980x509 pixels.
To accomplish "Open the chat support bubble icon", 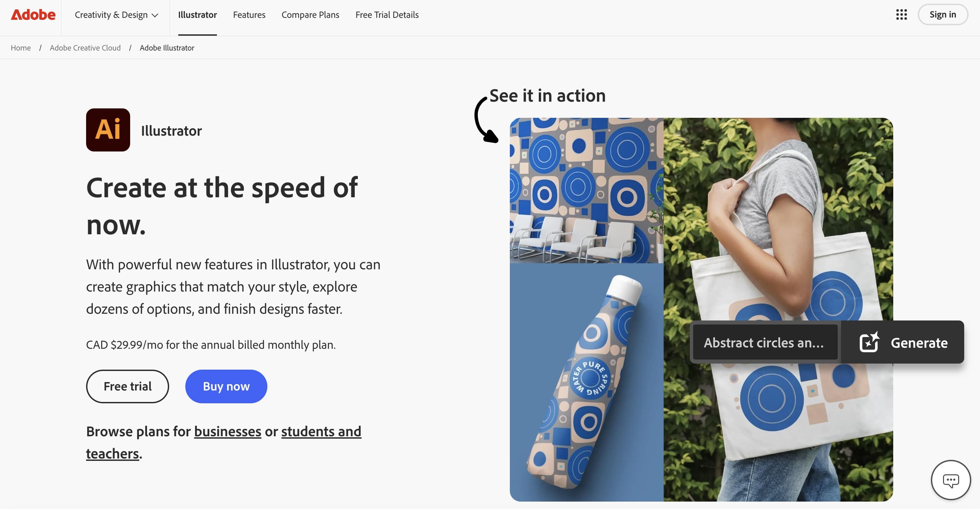I will pos(951,480).
